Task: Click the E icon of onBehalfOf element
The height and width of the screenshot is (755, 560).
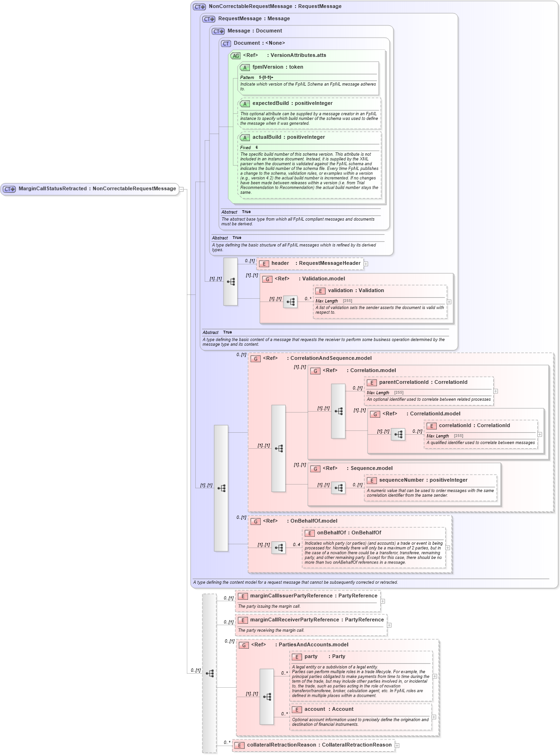Action: click(x=310, y=533)
